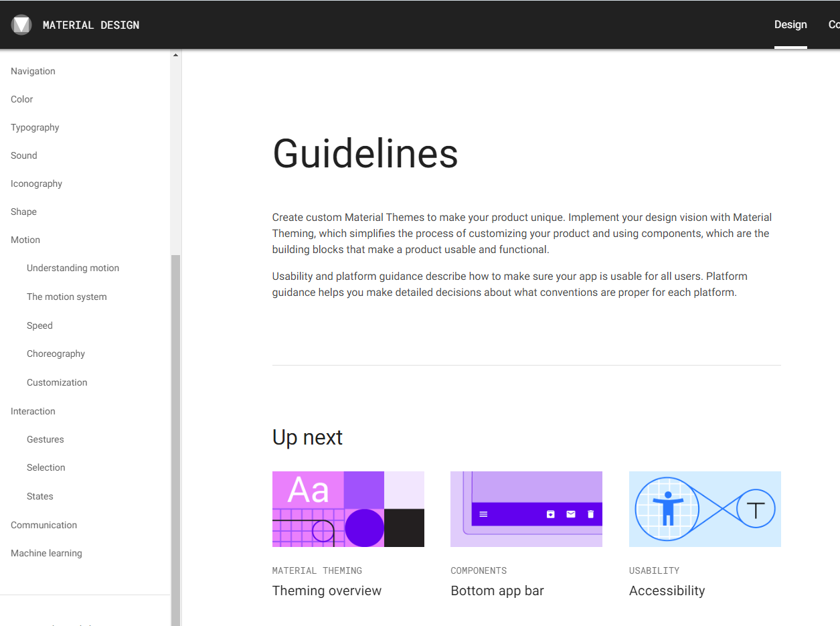The width and height of the screenshot is (840, 626).
Task: Open the Theming overview thumbnail image
Action: tap(348, 509)
